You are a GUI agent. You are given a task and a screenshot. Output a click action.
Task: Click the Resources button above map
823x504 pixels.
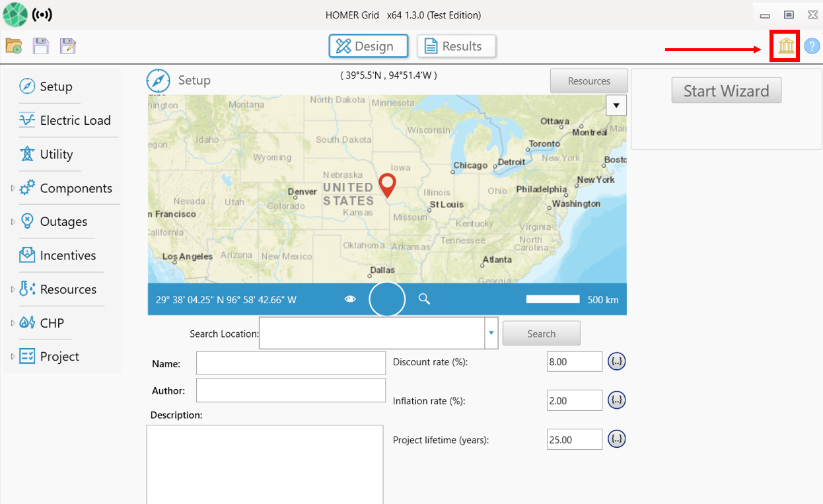point(589,81)
